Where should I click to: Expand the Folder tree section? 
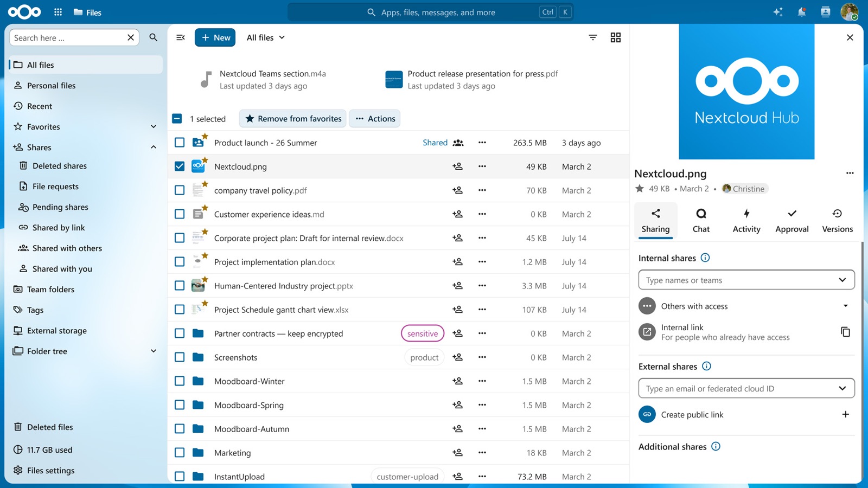[x=154, y=351]
